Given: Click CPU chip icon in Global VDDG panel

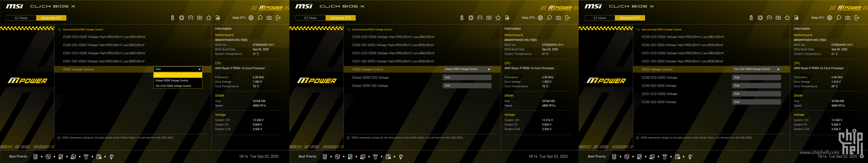Looking at the screenshot, I should [471, 18].
